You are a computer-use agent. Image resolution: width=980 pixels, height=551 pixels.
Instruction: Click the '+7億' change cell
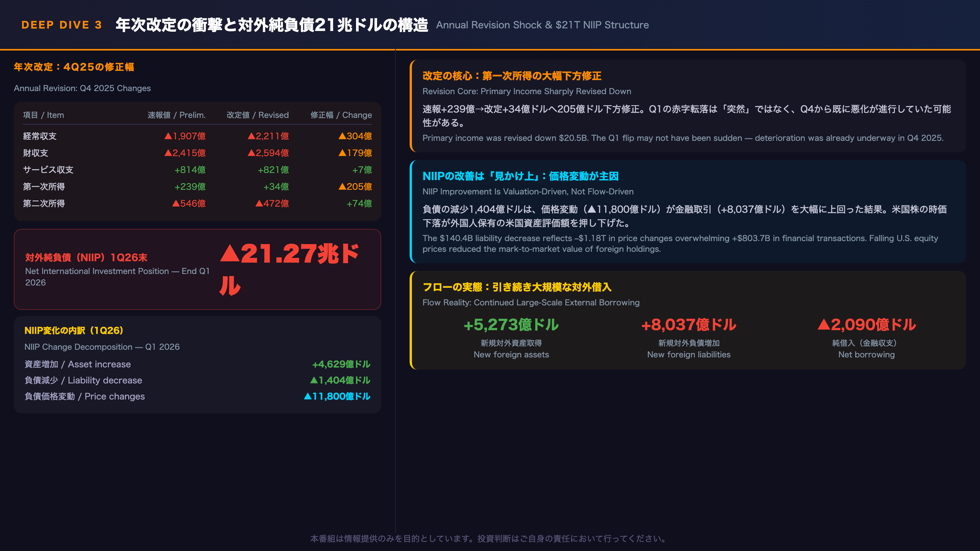(362, 170)
